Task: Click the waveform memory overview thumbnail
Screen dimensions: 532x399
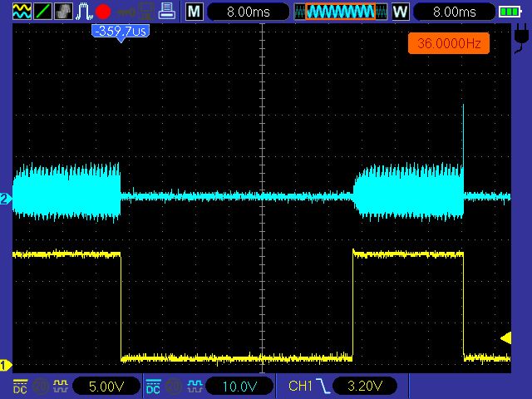Action: (340, 12)
